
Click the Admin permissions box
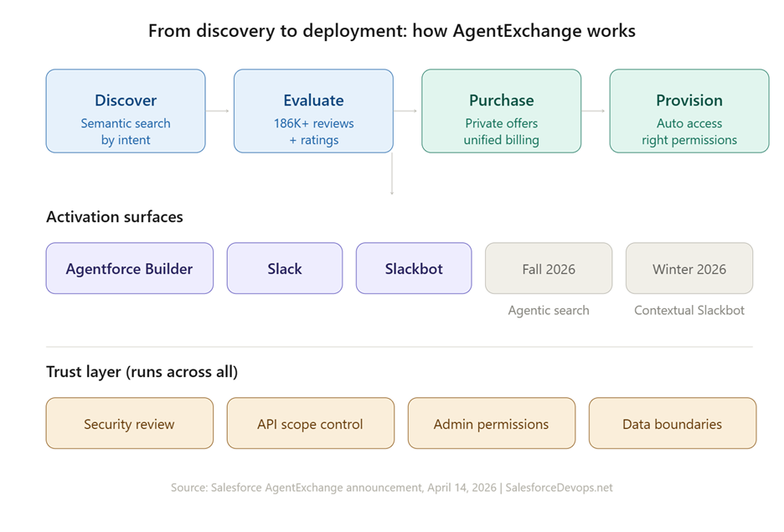tap(492, 423)
